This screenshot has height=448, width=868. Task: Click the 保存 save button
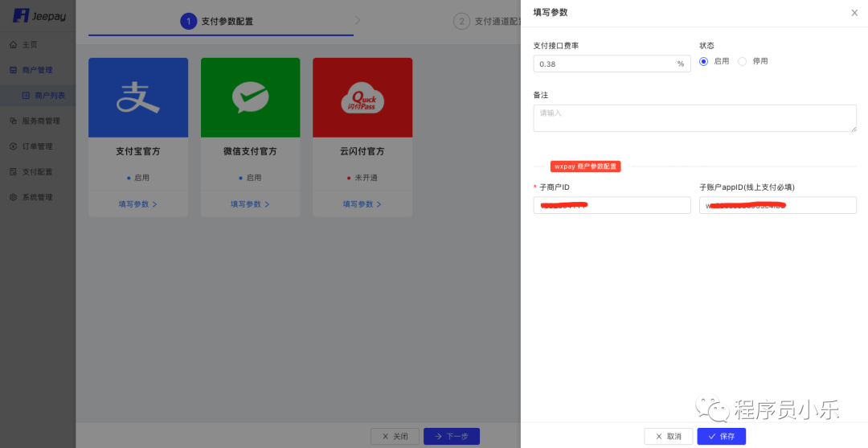[x=721, y=437]
